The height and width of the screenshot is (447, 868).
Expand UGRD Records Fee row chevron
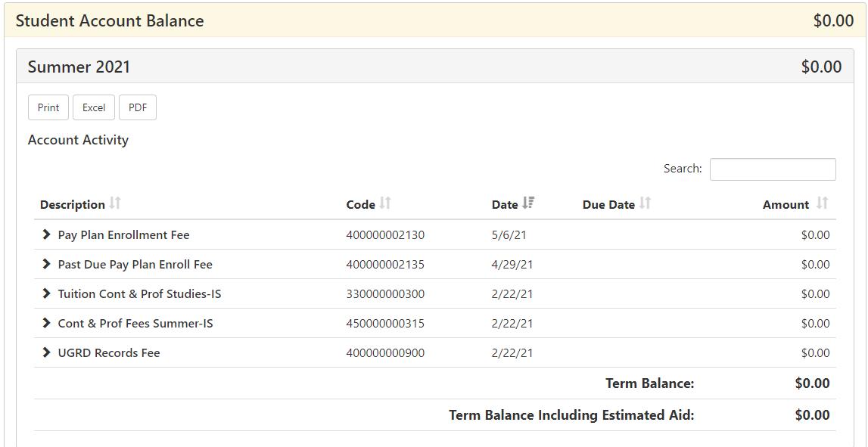click(x=46, y=352)
